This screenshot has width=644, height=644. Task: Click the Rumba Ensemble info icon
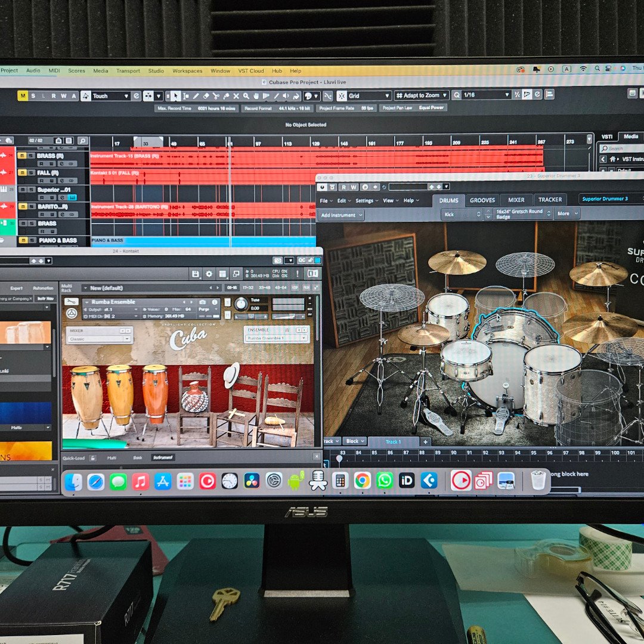coord(215,302)
